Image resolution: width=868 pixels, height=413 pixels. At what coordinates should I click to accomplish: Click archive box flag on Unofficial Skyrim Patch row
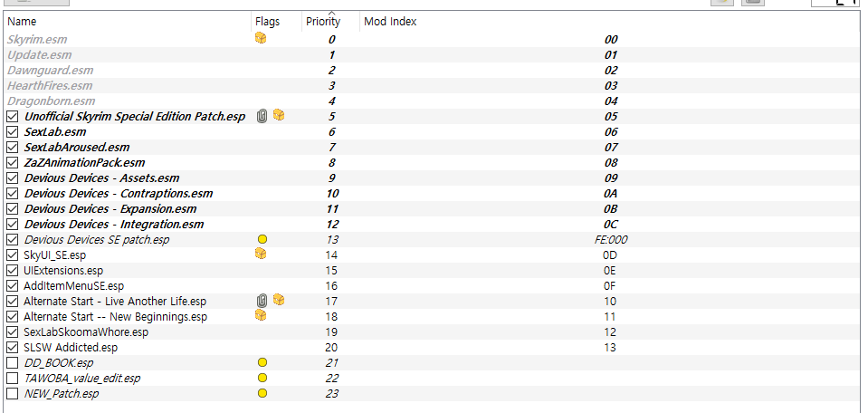coord(279,115)
